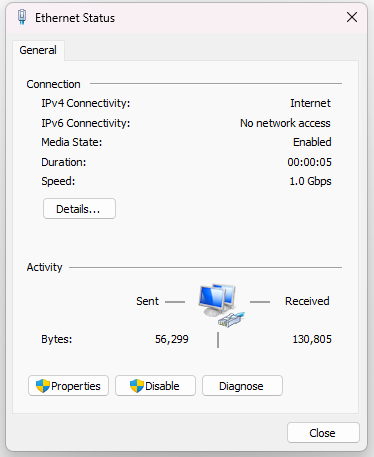Open adapter Properties

68,386
